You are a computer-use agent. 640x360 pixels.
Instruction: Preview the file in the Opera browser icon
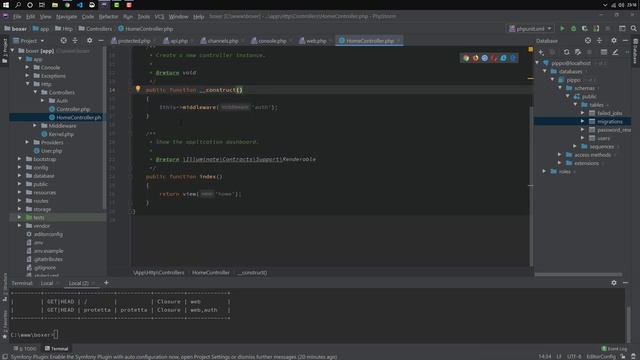[494, 58]
